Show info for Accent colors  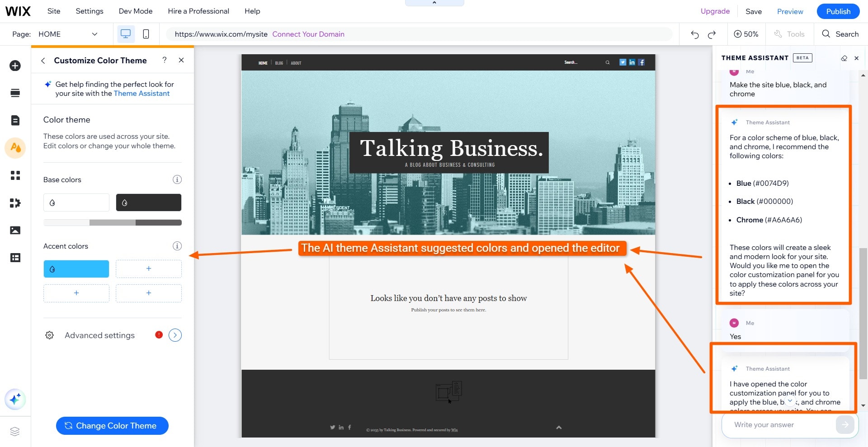point(177,246)
